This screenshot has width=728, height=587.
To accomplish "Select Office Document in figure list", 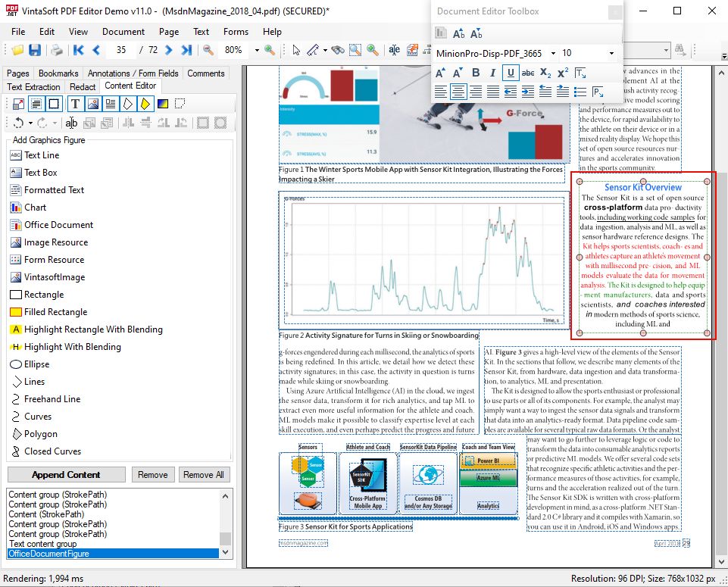I will pos(58,225).
